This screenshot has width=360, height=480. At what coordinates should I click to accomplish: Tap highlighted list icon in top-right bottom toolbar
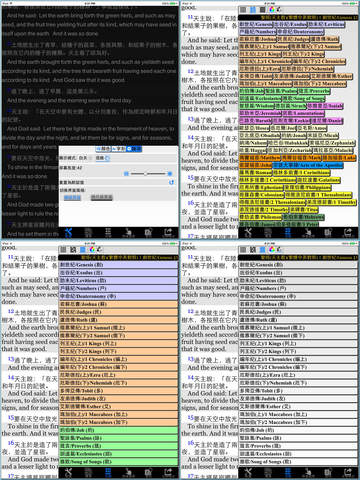(x=288, y=233)
